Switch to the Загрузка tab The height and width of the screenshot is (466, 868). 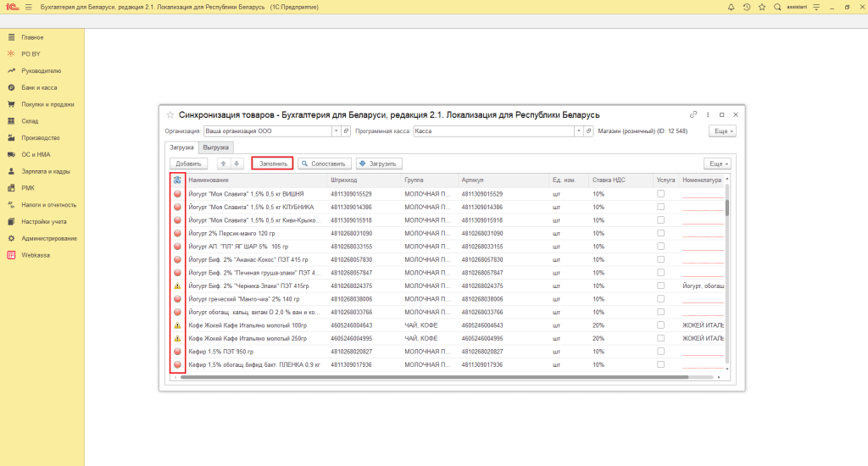tap(181, 147)
